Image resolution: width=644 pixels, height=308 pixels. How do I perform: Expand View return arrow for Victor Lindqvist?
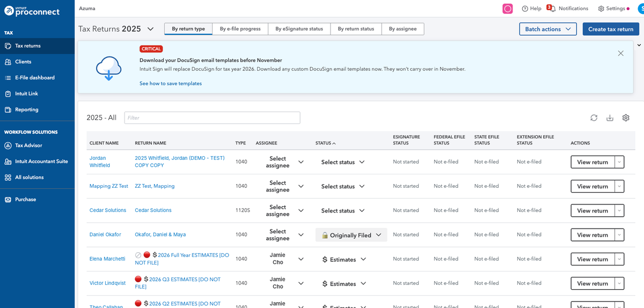point(619,283)
